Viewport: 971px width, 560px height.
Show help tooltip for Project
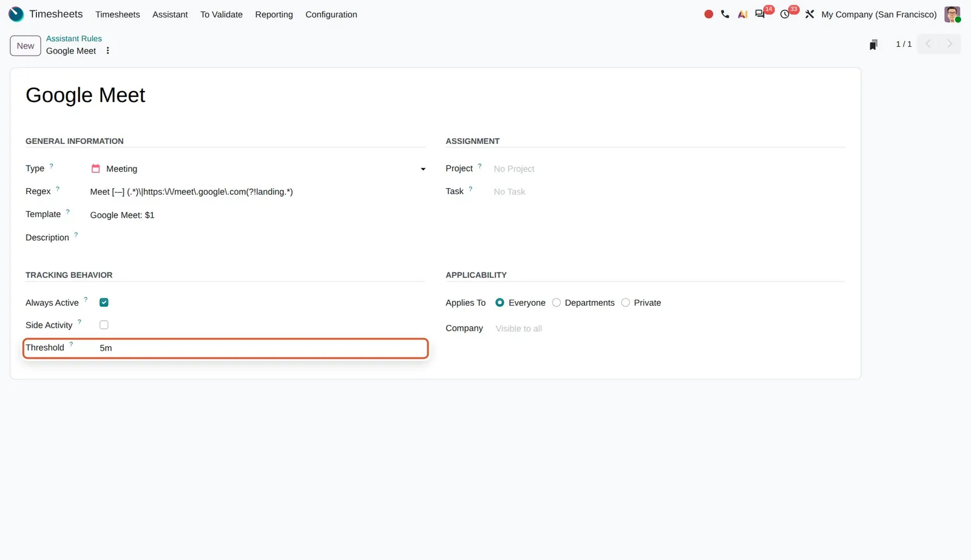pyautogui.click(x=479, y=166)
